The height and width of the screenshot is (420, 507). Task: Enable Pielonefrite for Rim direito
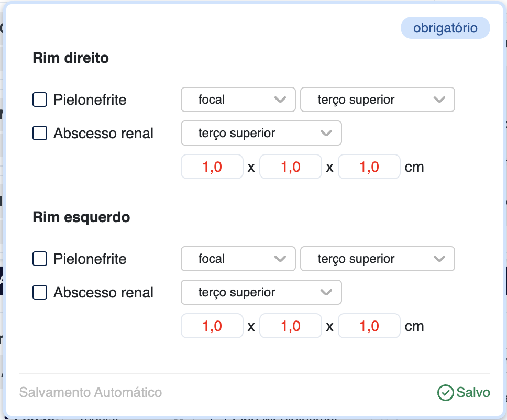40,100
